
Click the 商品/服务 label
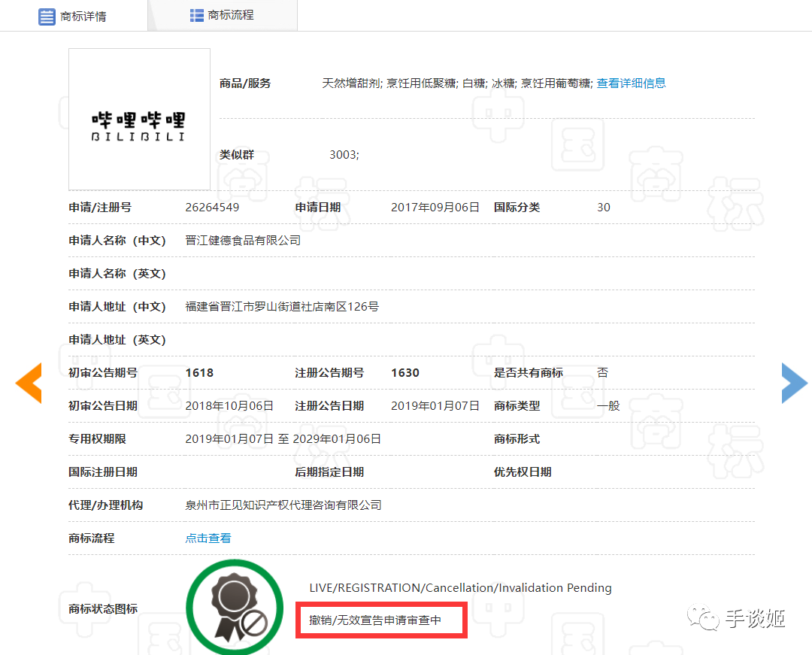coord(245,83)
